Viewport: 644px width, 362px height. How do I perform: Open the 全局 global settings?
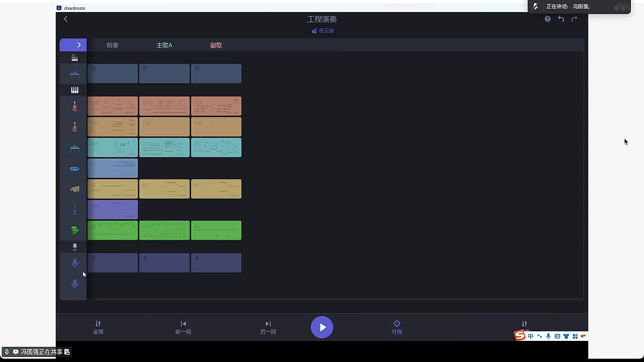(x=98, y=327)
